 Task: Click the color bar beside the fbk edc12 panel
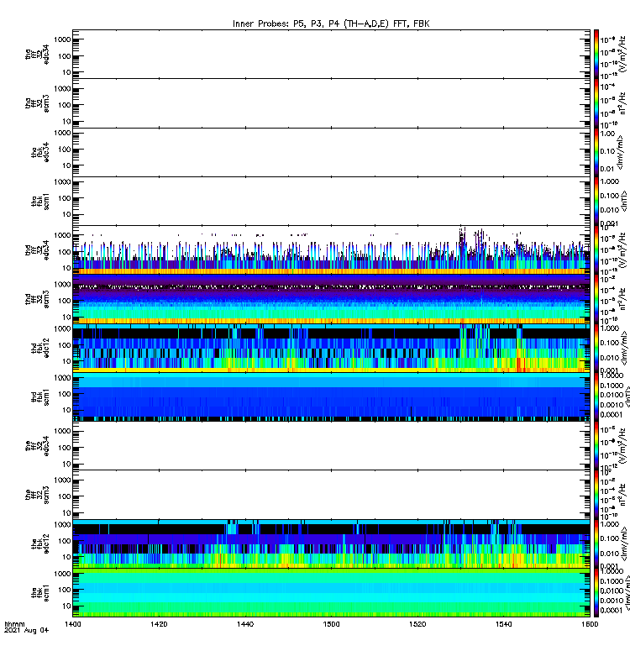pyautogui.click(x=596, y=543)
